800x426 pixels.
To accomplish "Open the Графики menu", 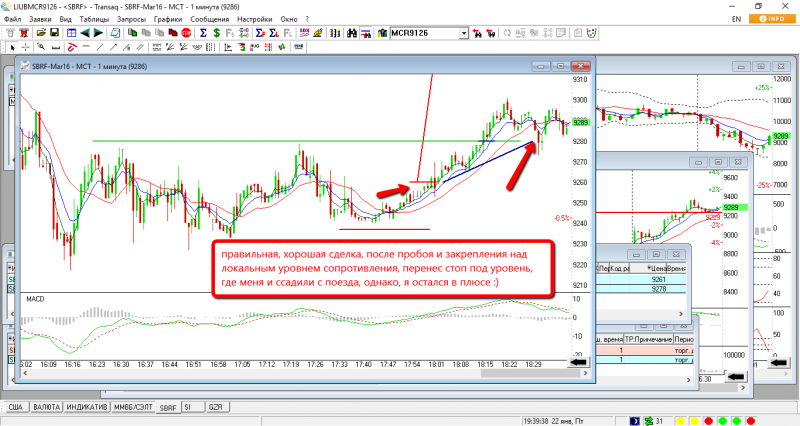I will 168,19.
